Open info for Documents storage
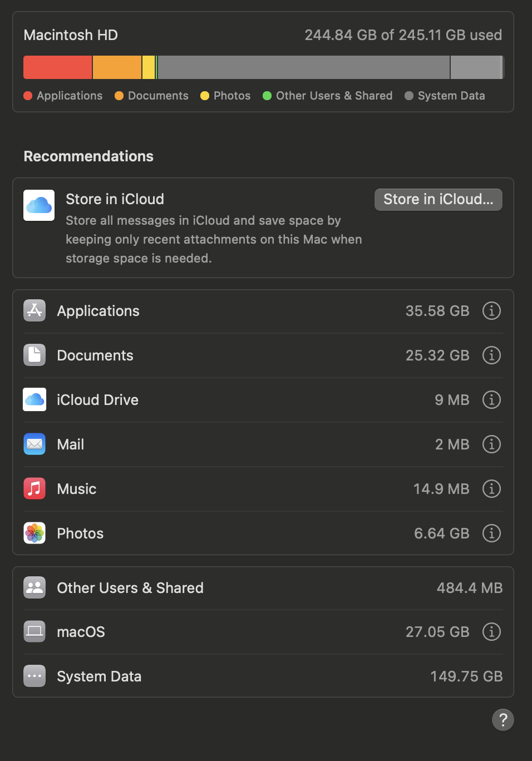This screenshot has width=532, height=761. (491, 355)
